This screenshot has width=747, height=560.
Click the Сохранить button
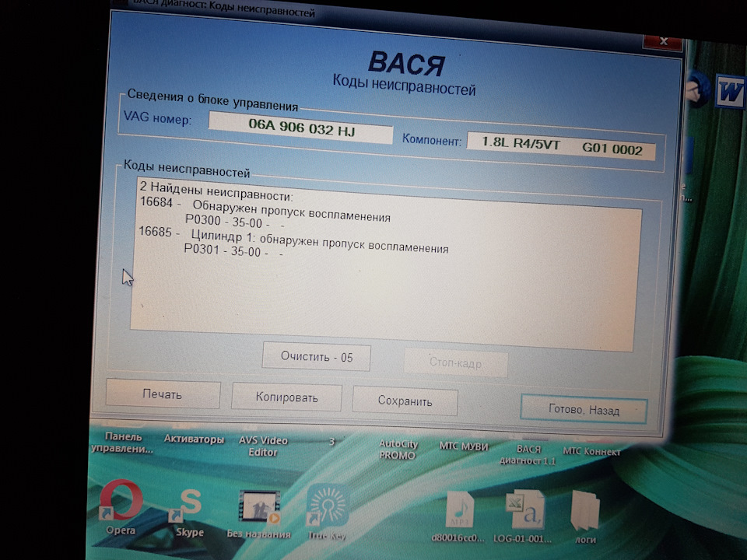click(x=405, y=401)
